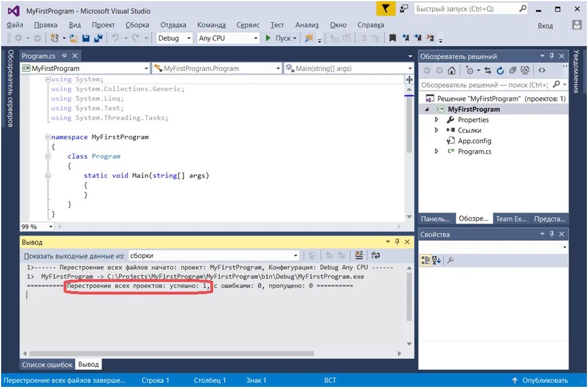
Task: Switch to the Список ошибок tab
Action: pyautogui.click(x=47, y=365)
